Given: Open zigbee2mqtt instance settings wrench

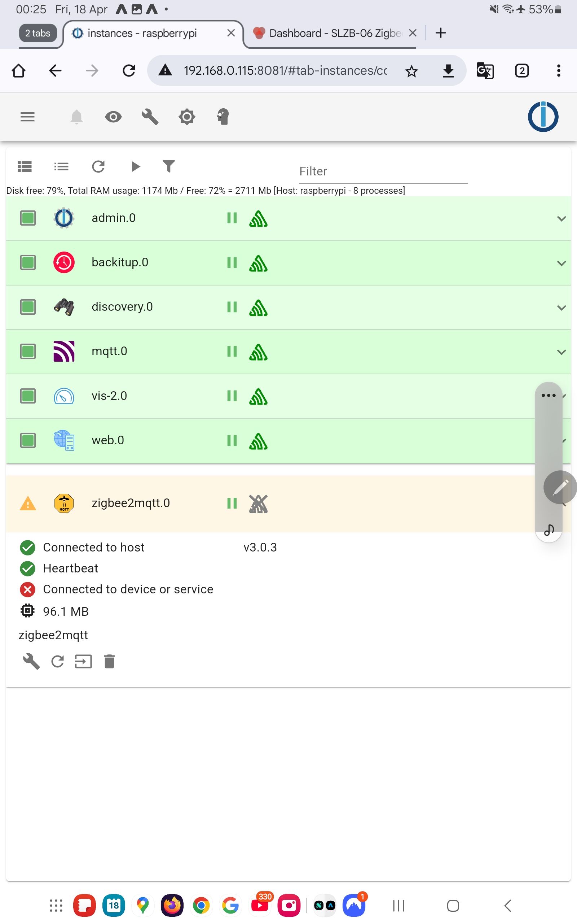Looking at the screenshot, I should pyautogui.click(x=31, y=661).
